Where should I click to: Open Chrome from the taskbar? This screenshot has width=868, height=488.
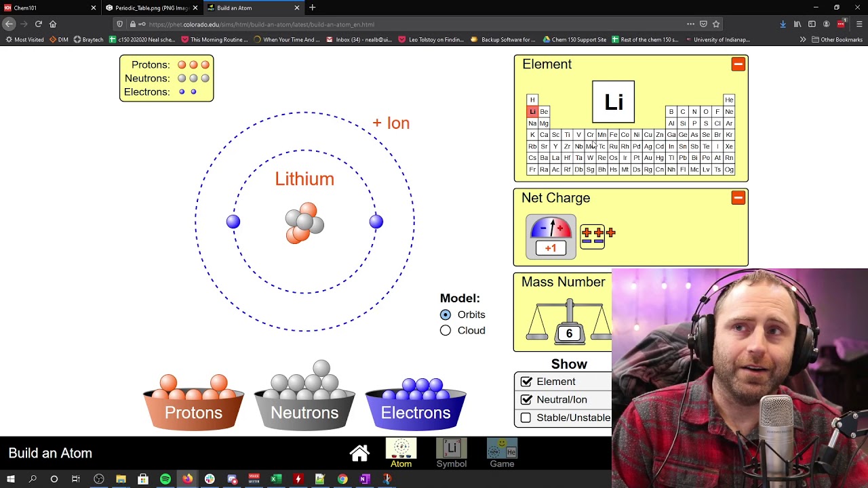pos(342,479)
